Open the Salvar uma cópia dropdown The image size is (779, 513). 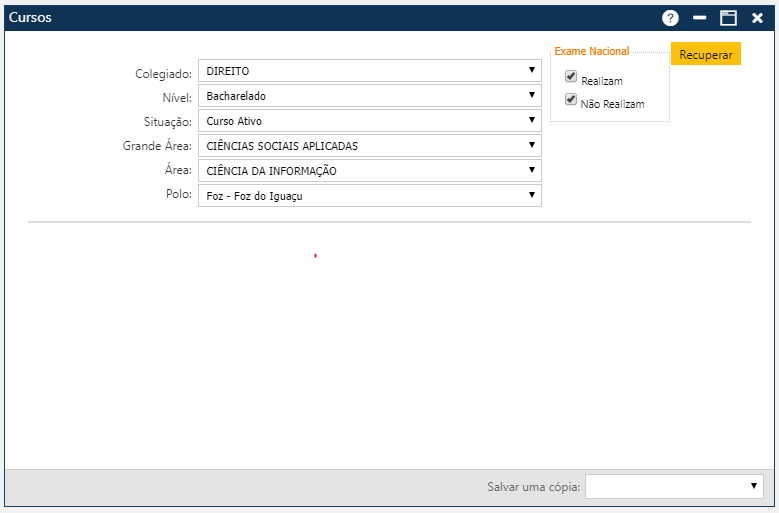pyautogui.click(x=674, y=487)
